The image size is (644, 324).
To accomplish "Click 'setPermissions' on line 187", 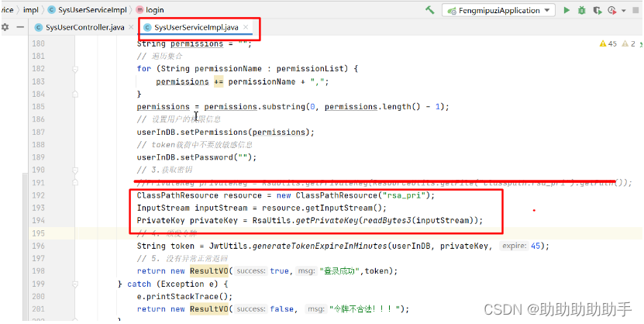I will 215,133.
